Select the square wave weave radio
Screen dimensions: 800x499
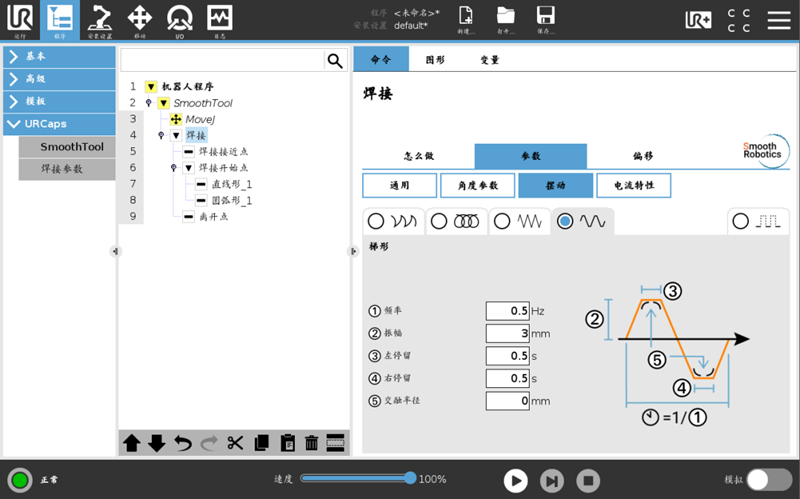pyautogui.click(x=740, y=221)
